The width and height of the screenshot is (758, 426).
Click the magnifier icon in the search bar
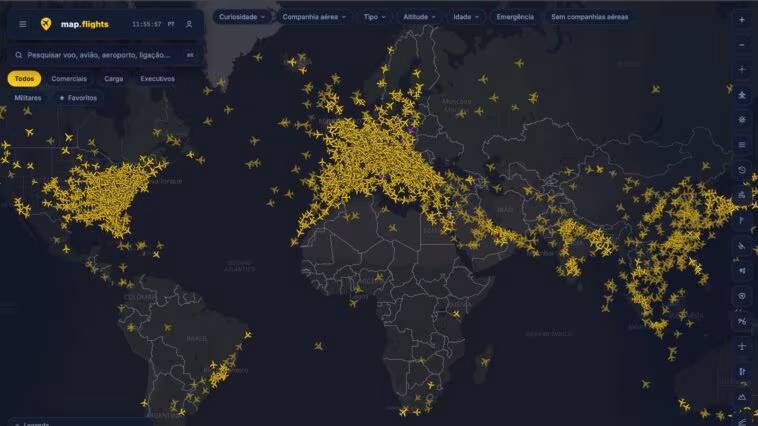(18, 55)
